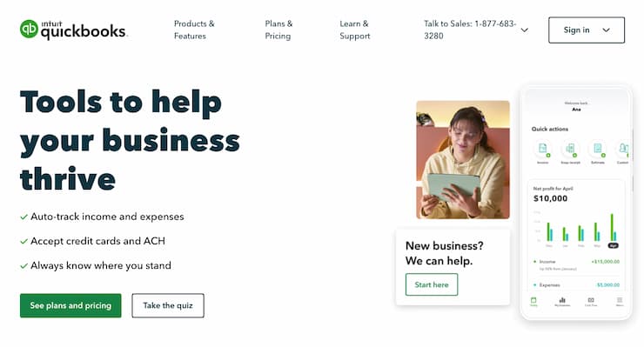
Task: Click Start here for new business
Action: coord(432,284)
